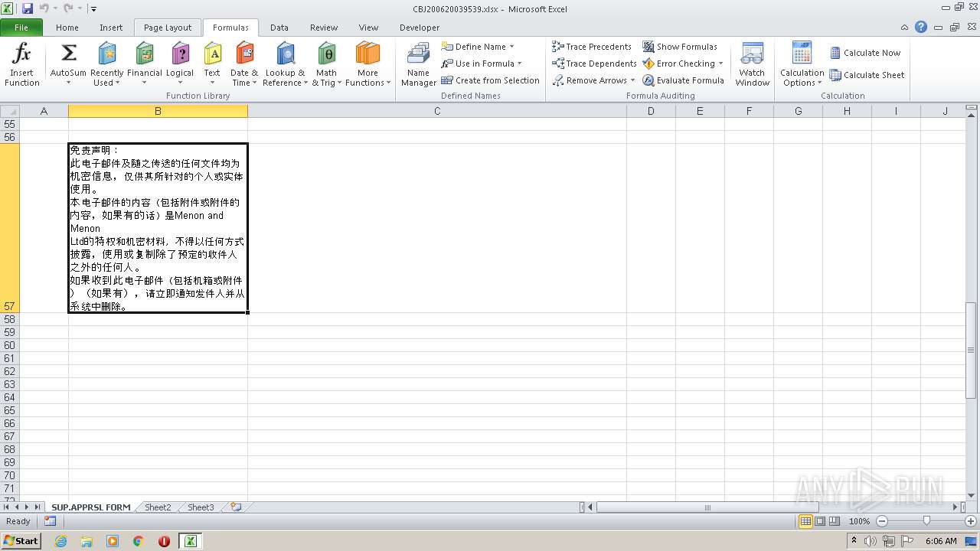Switch to the Home tab
This screenshot has width=980, height=551.
click(x=67, y=28)
